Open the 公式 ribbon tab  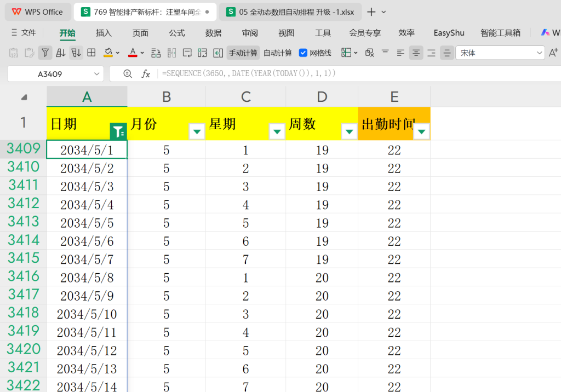[x=177, y=33]
